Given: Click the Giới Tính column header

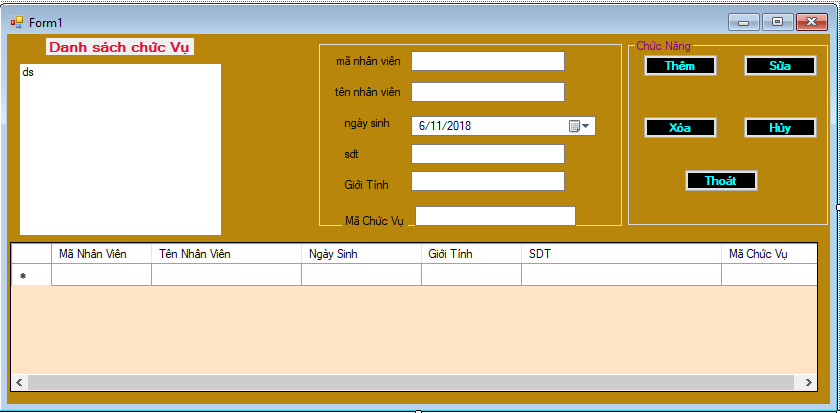Looking at the screenshot, I should coord(471,254).
